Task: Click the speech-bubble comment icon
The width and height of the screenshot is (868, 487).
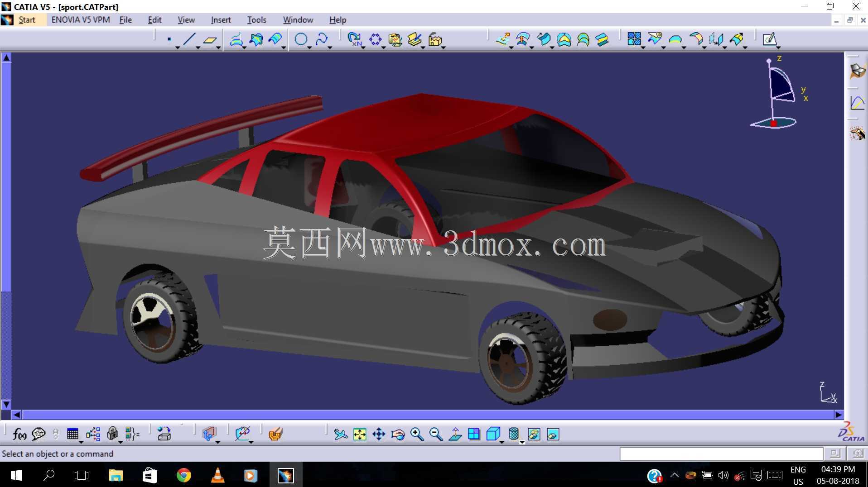Action: (39, 434)
